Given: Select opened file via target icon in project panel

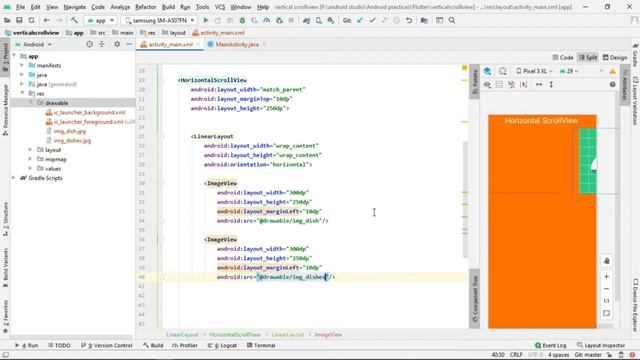Looking at the screenshot, I should [89, 44].
